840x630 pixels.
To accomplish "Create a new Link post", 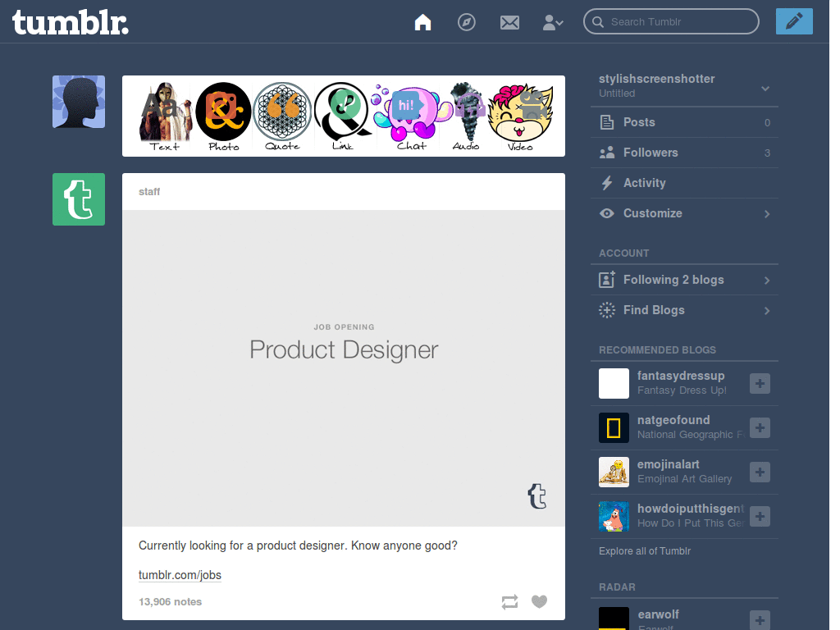I will click(x=343, y=116).
